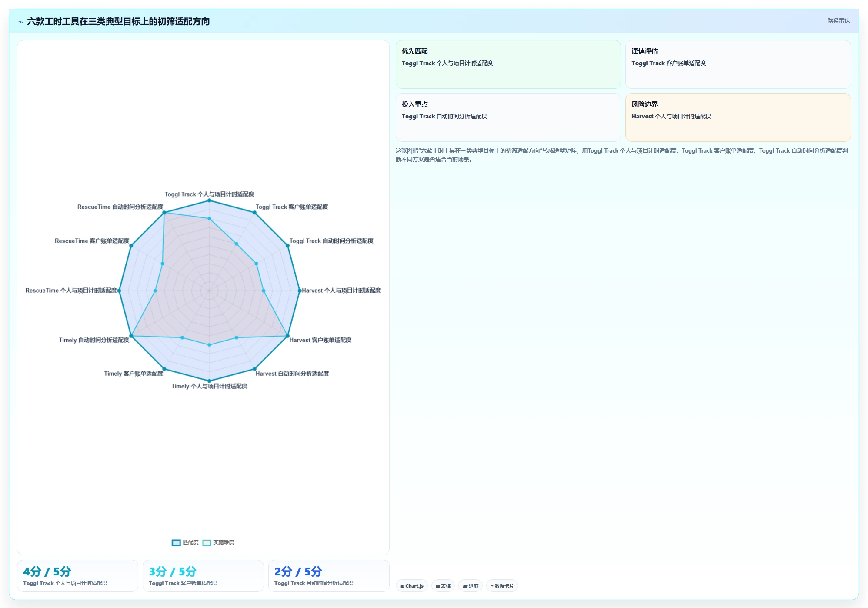This screenshot has height=608, width=868.
Task: Toggle the 实施难度 legend swatch
Action: 207,542
